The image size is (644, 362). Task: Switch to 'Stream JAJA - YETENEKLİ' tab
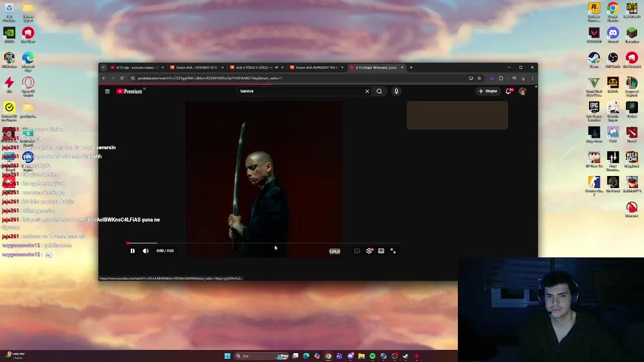(197, 67)
